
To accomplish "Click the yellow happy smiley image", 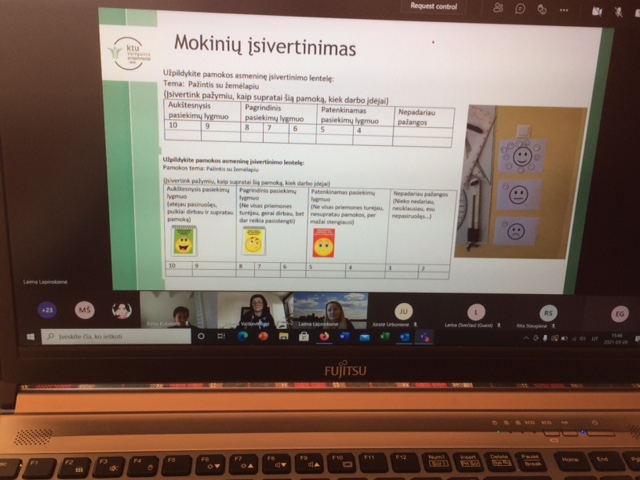I will point(184,240).
